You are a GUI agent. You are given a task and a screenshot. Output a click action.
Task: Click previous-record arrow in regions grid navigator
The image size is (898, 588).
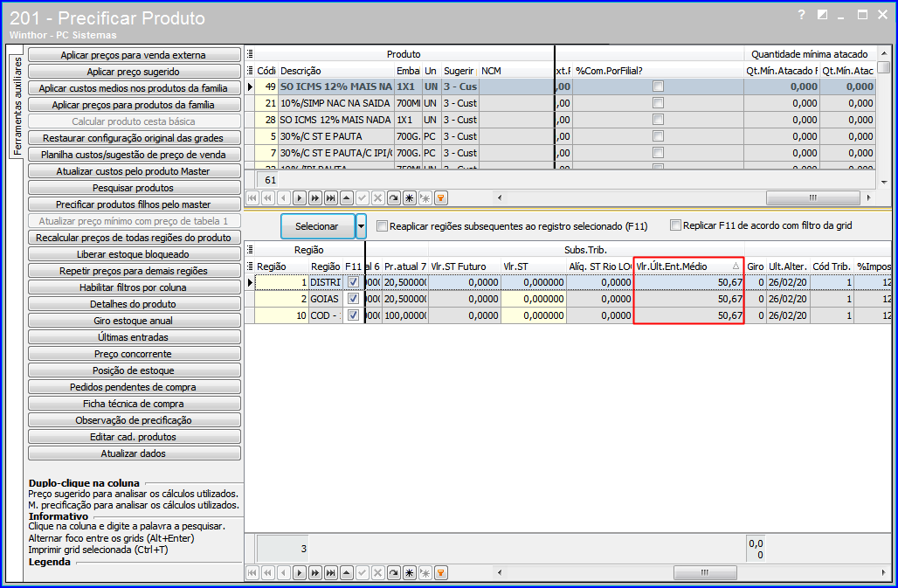[x=284, y=572]
